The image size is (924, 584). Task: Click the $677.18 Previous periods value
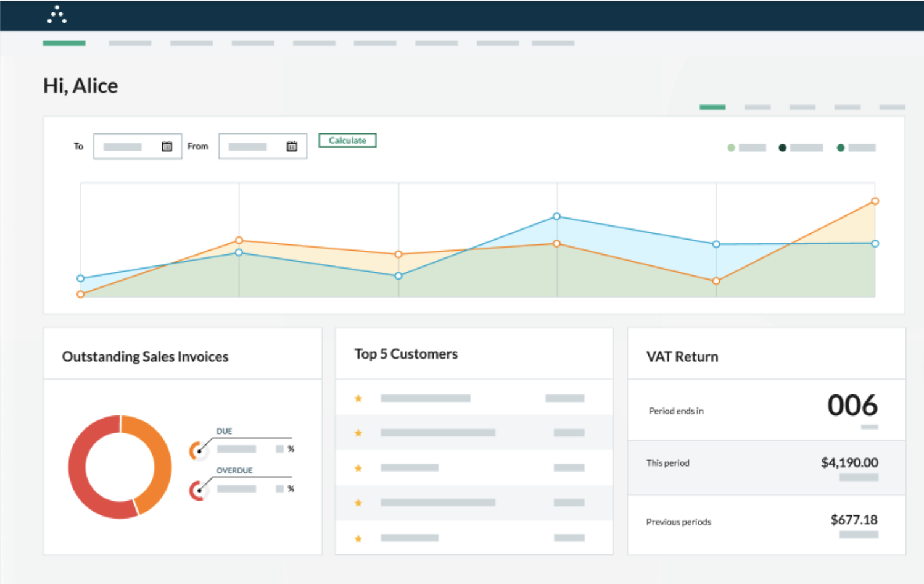coord(854,520)
